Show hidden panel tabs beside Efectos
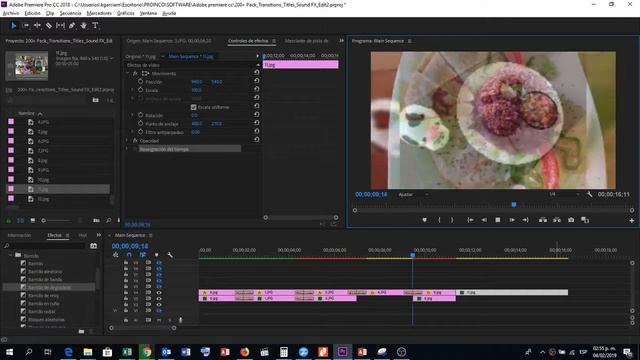 (98, 235)
